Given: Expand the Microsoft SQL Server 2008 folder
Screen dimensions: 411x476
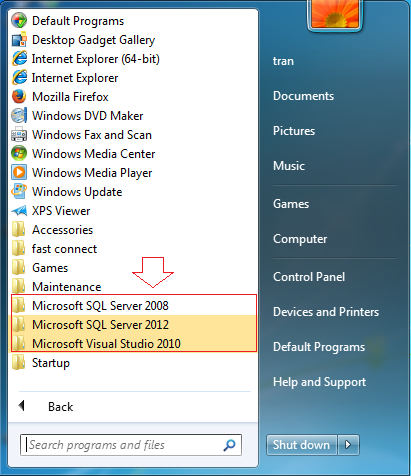Looking at the screenshot, I should point(134,306).
